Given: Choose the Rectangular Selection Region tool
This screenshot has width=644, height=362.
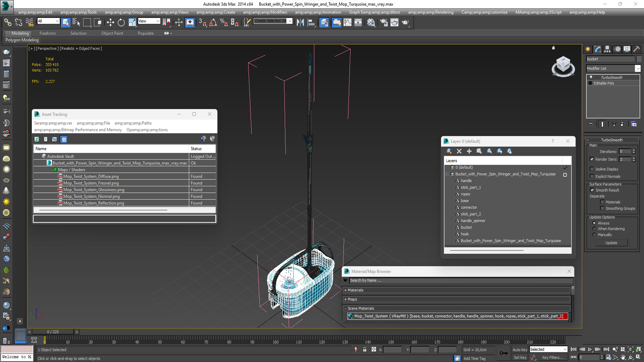Looking at the screenshot, I should [x=87, y=22].
